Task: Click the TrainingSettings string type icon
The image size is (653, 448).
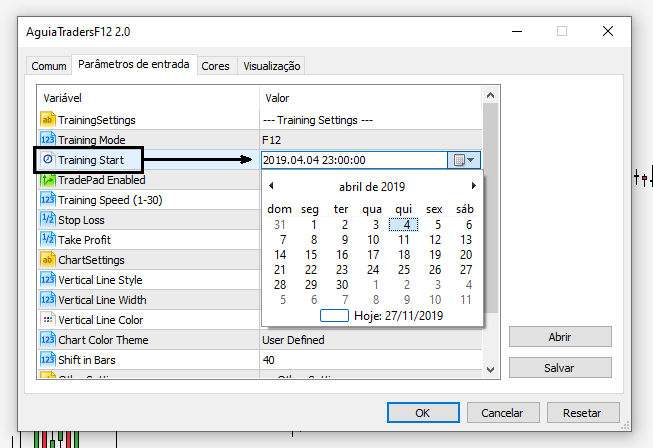Action: tap(48, 120)
